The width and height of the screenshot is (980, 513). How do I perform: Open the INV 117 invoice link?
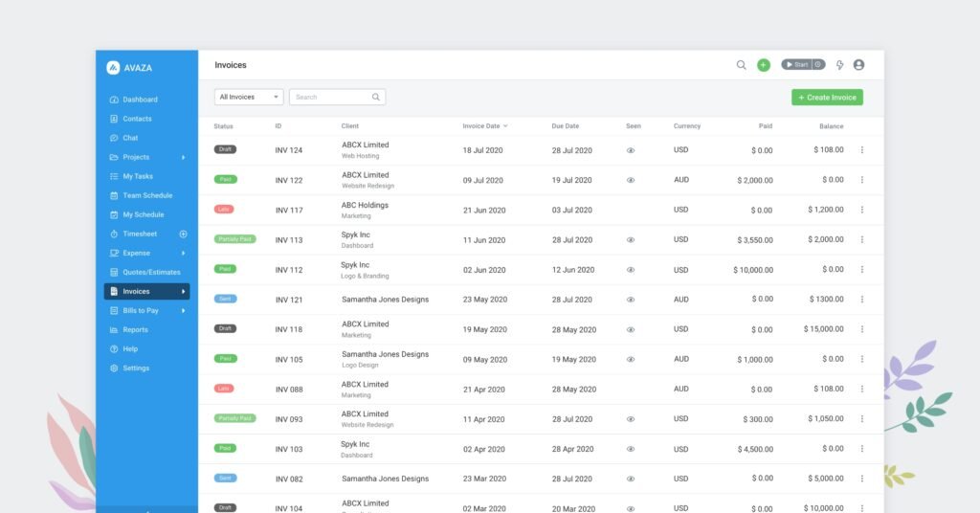[289, 211]
